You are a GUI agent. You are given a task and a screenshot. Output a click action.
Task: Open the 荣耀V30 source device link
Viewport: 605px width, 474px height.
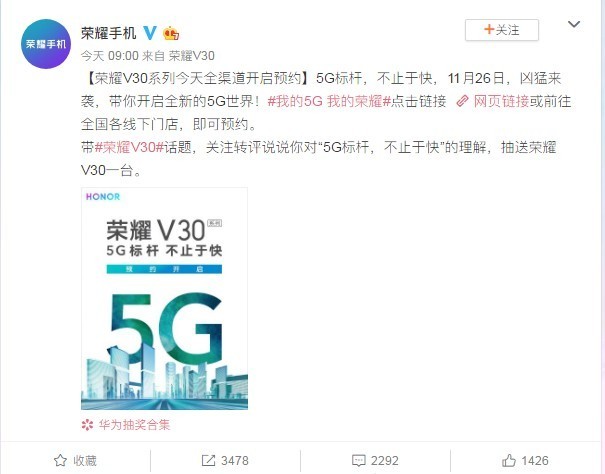pyautogui.click(x=192, y=56)
